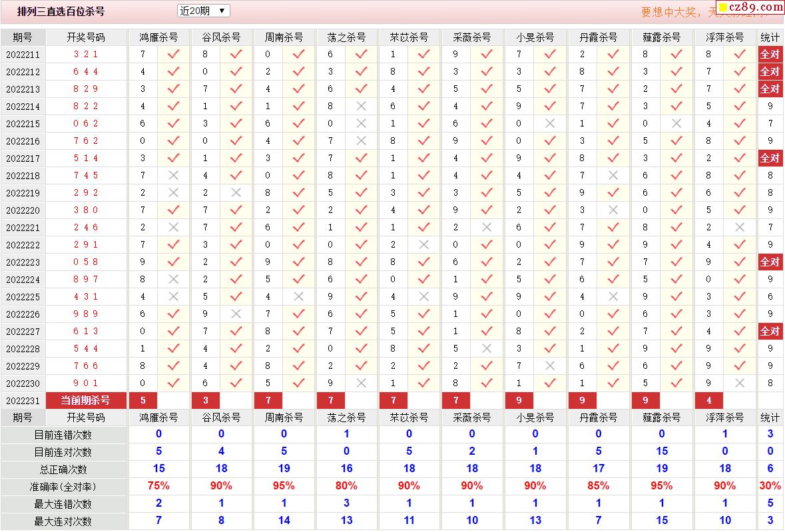The width and height of the screenshot is (785, 532).
Task: Click current 鸿雁杀号 pick red cell 5
Action: tap(143, 400)
